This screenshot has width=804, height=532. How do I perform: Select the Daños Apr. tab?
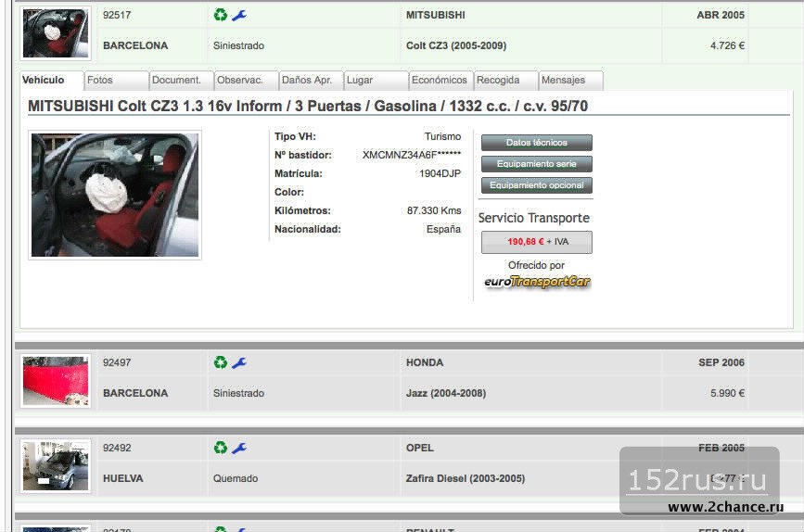tap(311, 81)
